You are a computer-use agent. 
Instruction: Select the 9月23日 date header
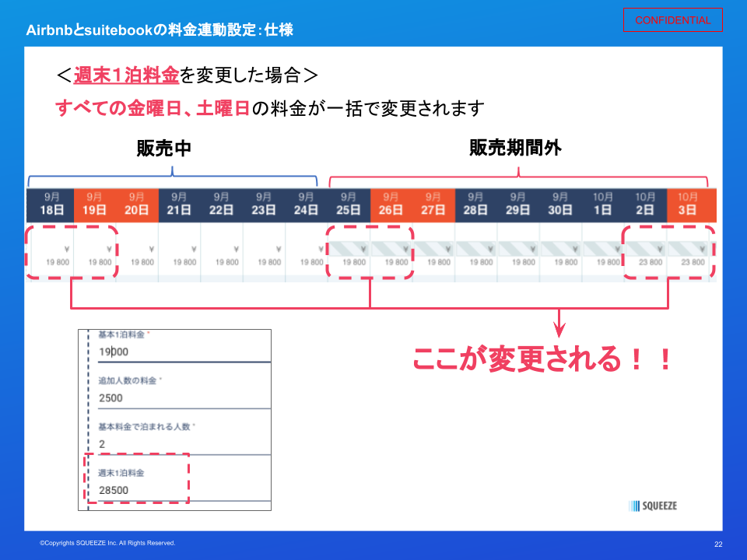point(264,205)
